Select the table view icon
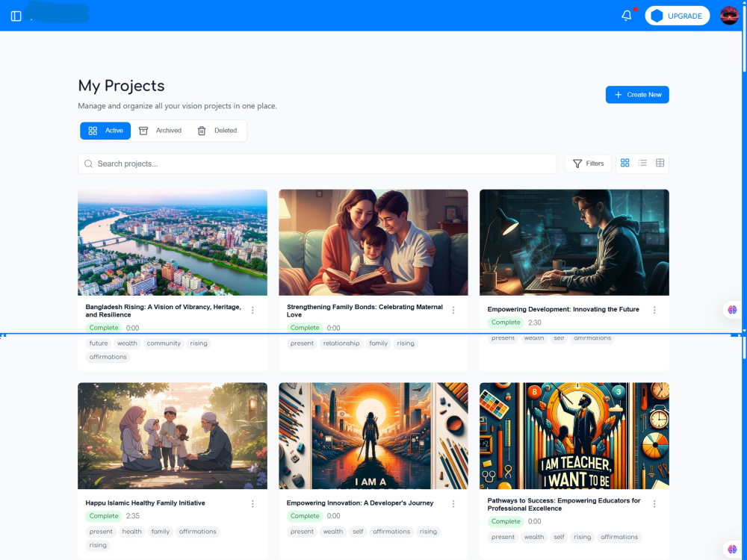This screenshot has width=747, height=560. pyautogui.click(x=660, y=164)
